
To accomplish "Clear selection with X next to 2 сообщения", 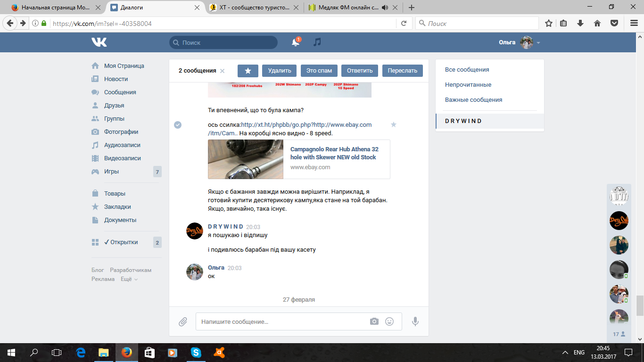I will click(x=223, y=71).
